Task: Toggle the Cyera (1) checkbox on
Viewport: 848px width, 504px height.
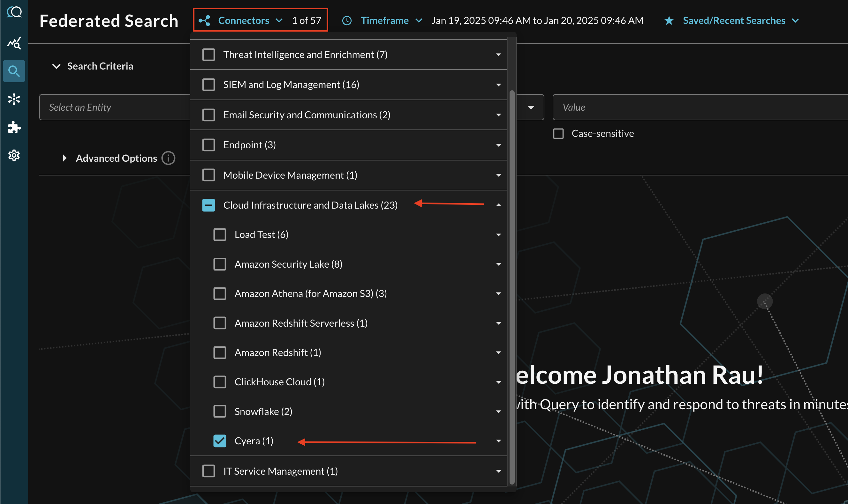Action: point(219,441)
